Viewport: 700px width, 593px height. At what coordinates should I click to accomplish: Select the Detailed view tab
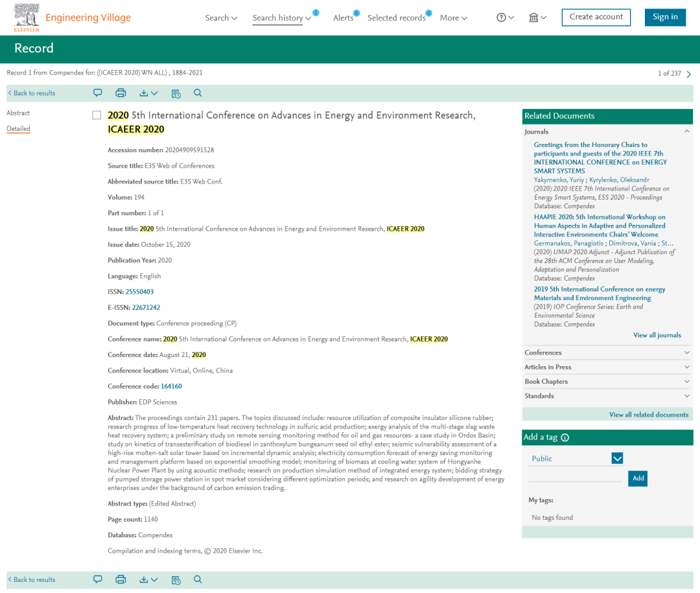coord(18,128)
